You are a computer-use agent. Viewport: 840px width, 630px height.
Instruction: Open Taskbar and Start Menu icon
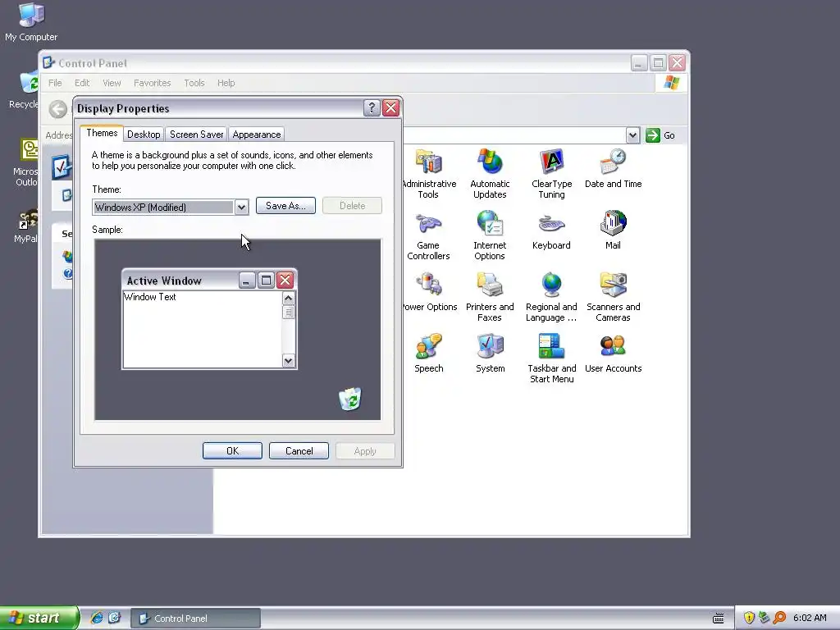click(x=552, y=358)
